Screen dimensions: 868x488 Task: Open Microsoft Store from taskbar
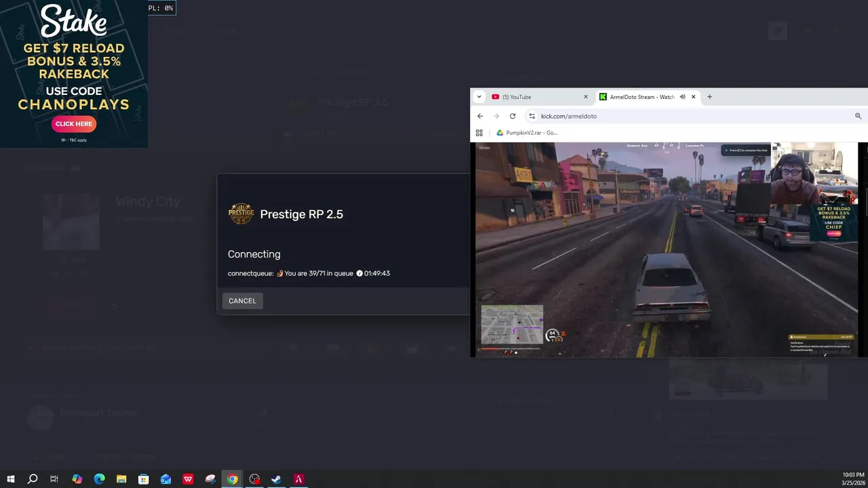pyautogui.click(x=144, y=479)
